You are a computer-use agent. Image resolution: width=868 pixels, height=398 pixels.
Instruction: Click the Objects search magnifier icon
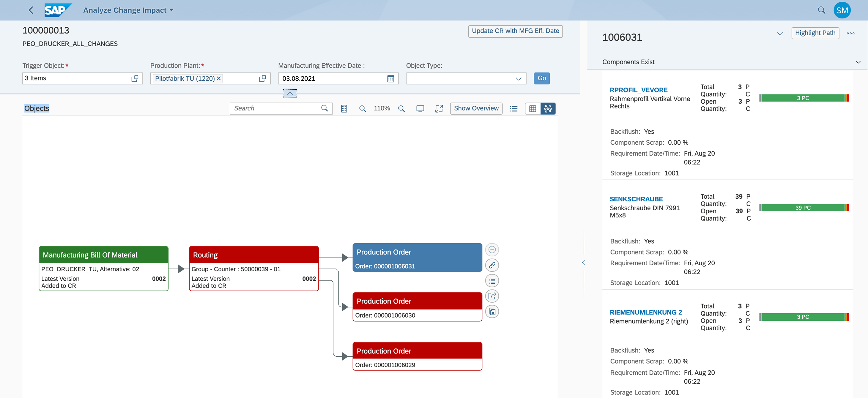click(324, 108)
